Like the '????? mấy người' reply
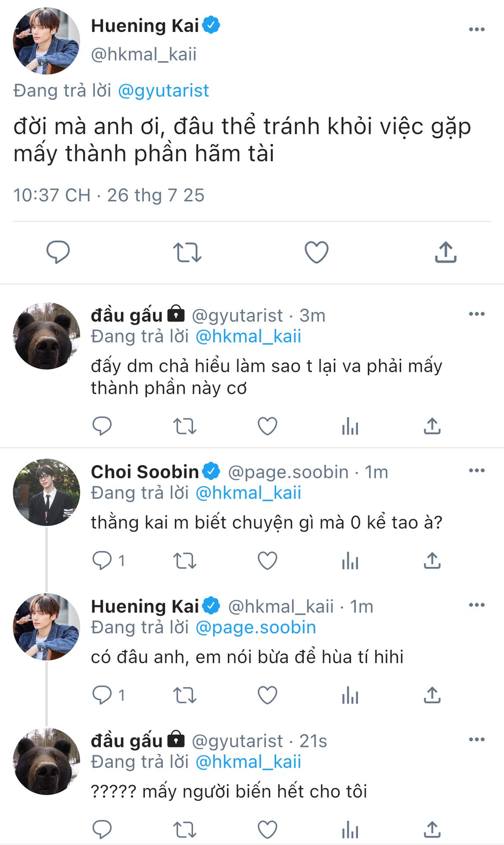This screenshot has height=845, width=504. click(x=267, y=830)
